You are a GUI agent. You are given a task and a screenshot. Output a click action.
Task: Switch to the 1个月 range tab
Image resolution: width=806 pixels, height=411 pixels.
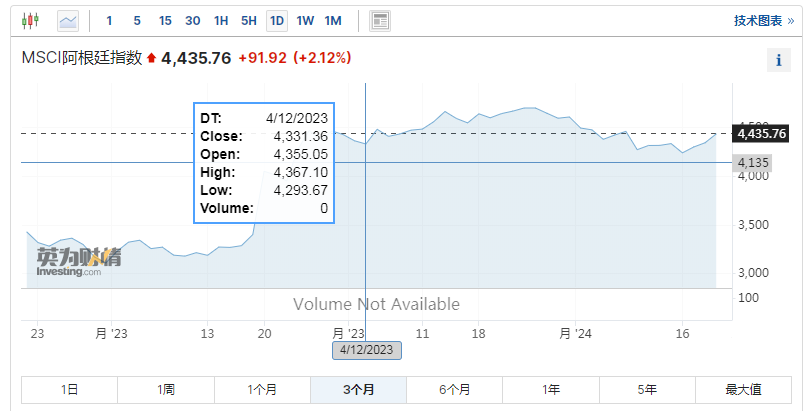pyautogui.click(x=262, y=390)
